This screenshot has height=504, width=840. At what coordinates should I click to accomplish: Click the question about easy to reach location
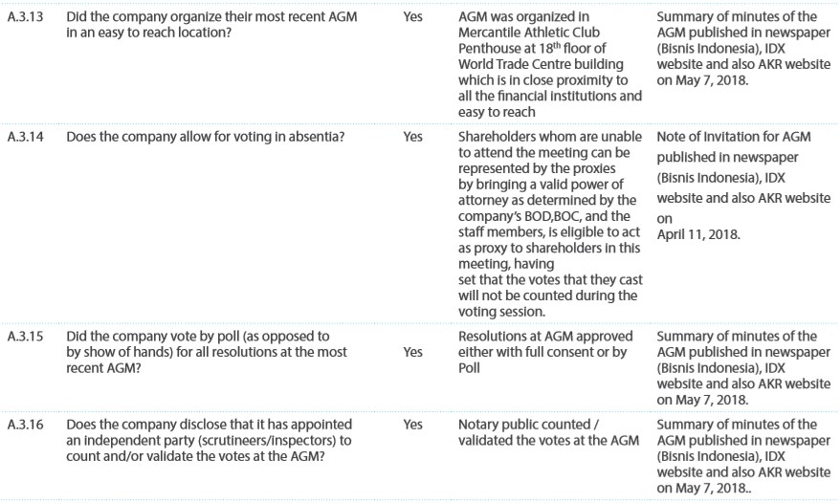(211, 25)
